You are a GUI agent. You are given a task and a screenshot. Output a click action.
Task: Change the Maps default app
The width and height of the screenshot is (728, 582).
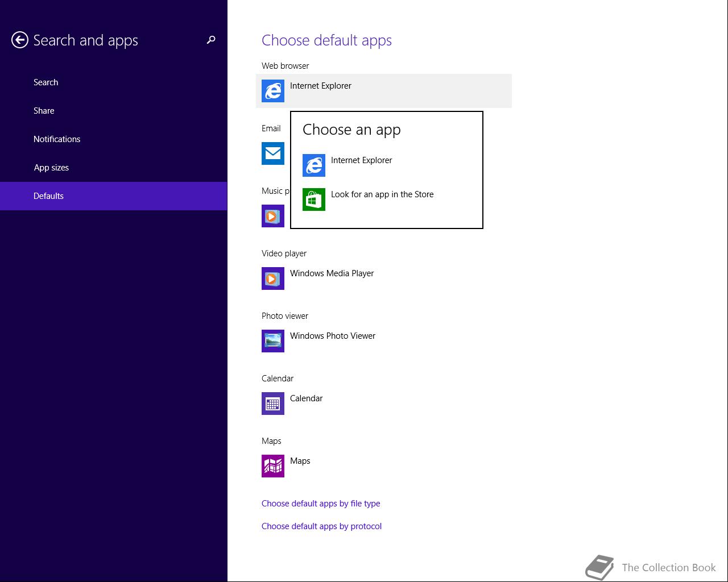300,461
